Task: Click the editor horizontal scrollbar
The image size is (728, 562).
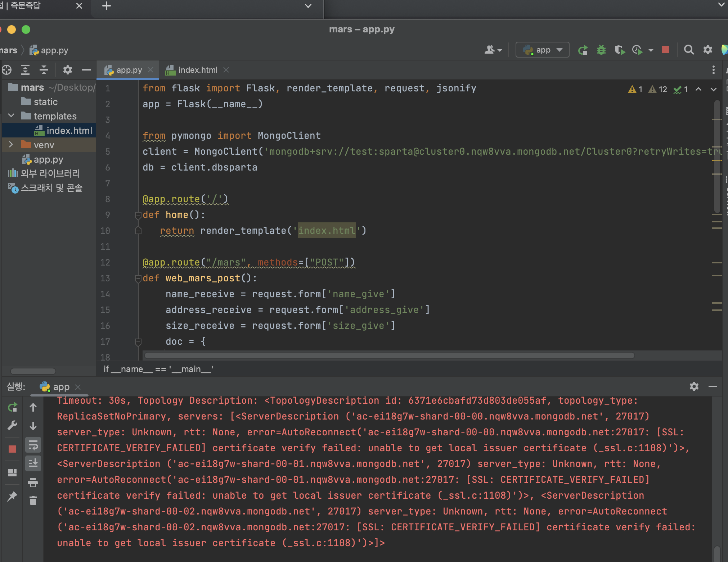Action: pyautogui.click(x=389, y=355)
